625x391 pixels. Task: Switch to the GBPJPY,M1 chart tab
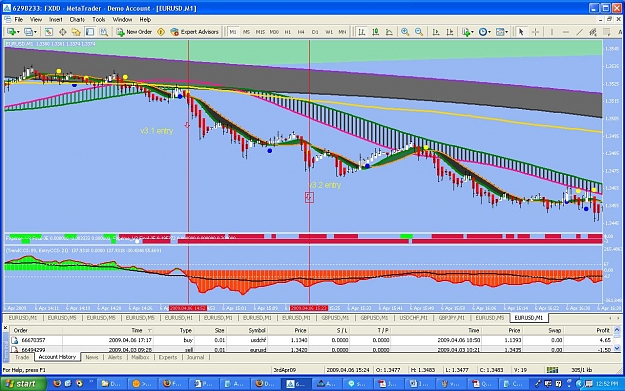pyautogui.click(x=452, y=318)
